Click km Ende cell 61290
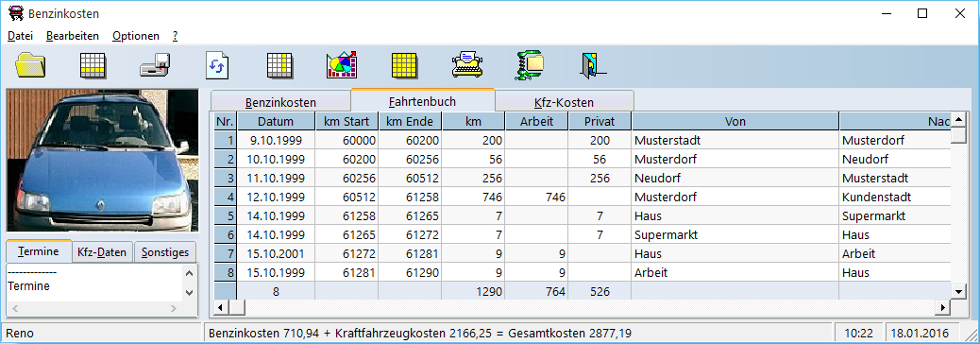The width and height of the screenshot is (980, 344). (x=410, y=273)
